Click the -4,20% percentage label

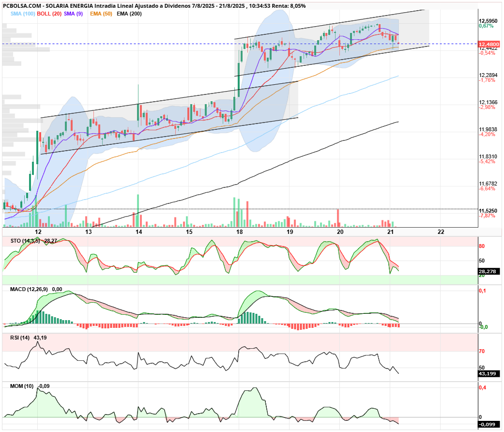pos(487,134)
